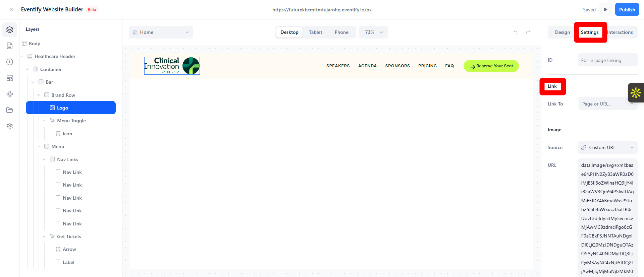Open the Custom URL source dropdown
This screenshot has width=644, height=277.
(607, 147)
